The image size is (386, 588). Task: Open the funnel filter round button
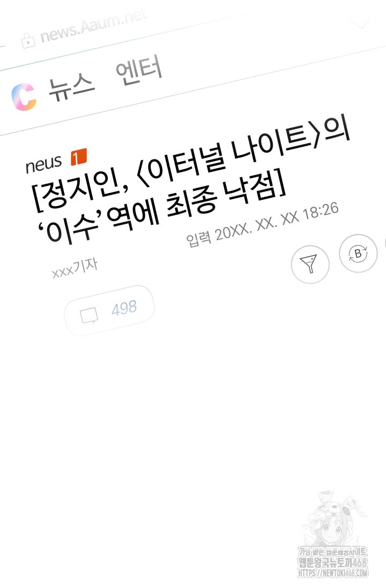[310, 264]
